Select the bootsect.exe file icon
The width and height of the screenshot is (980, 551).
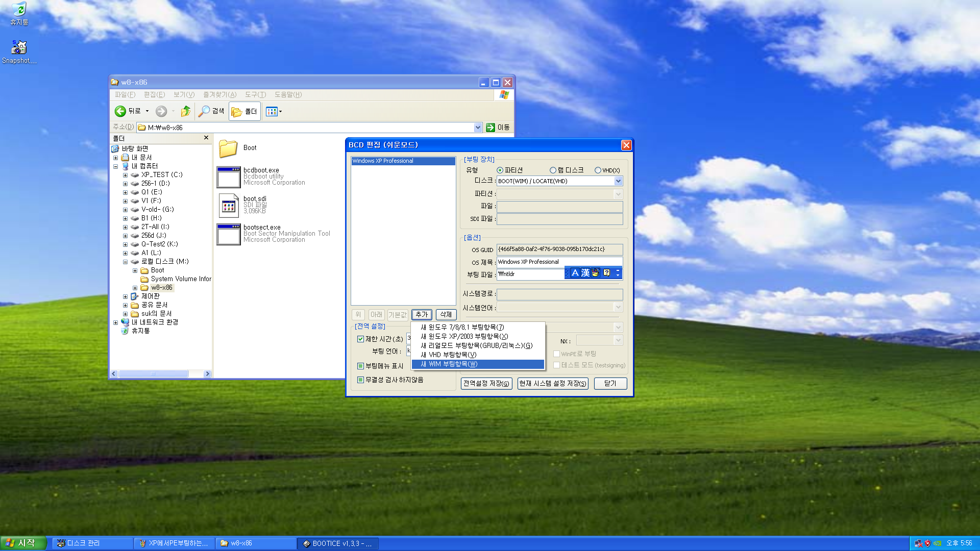229,234
